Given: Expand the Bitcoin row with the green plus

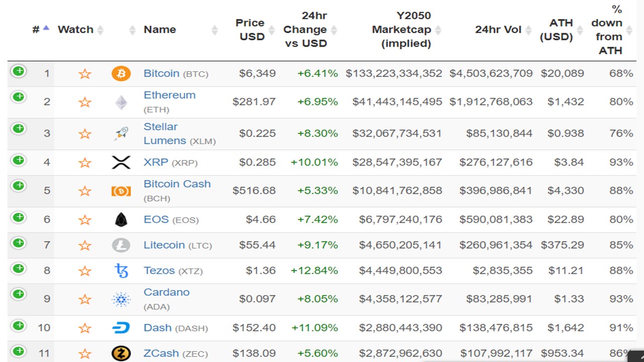Looking at the screenshot, I should click(x=19, y=71).
